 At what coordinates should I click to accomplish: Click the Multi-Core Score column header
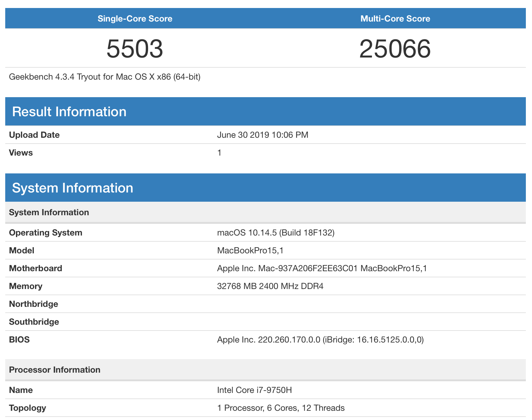pos(395,18)
